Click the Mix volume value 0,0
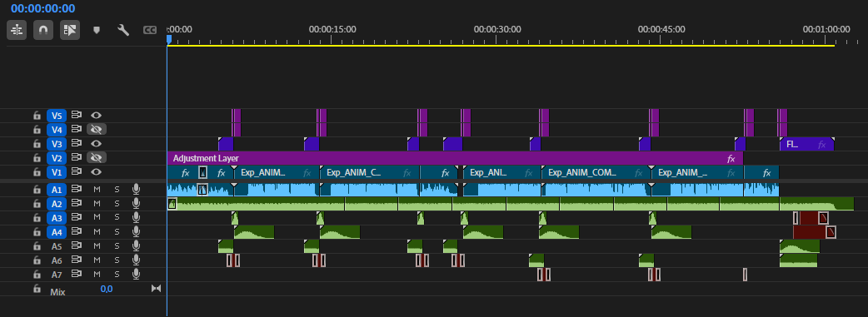868x317 pixels. 107,289
